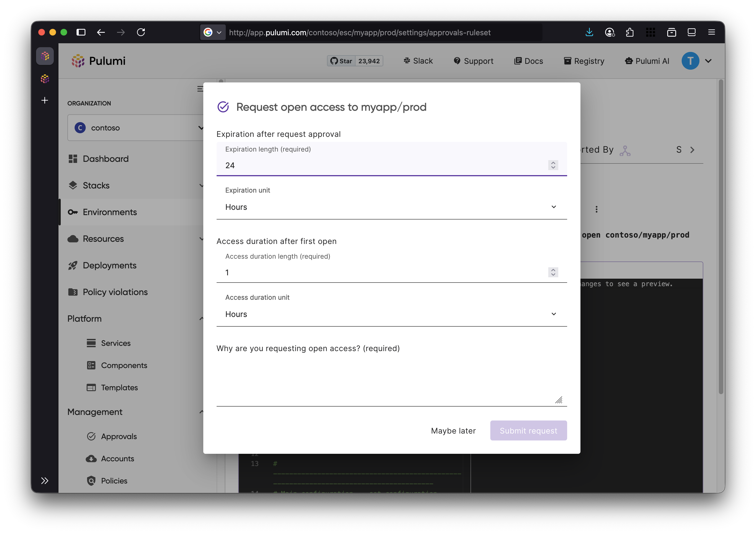Image resolution: width=756 pixels, height=534 pixels.
Task: Open GitHub Star button
Action: [341, 61]
